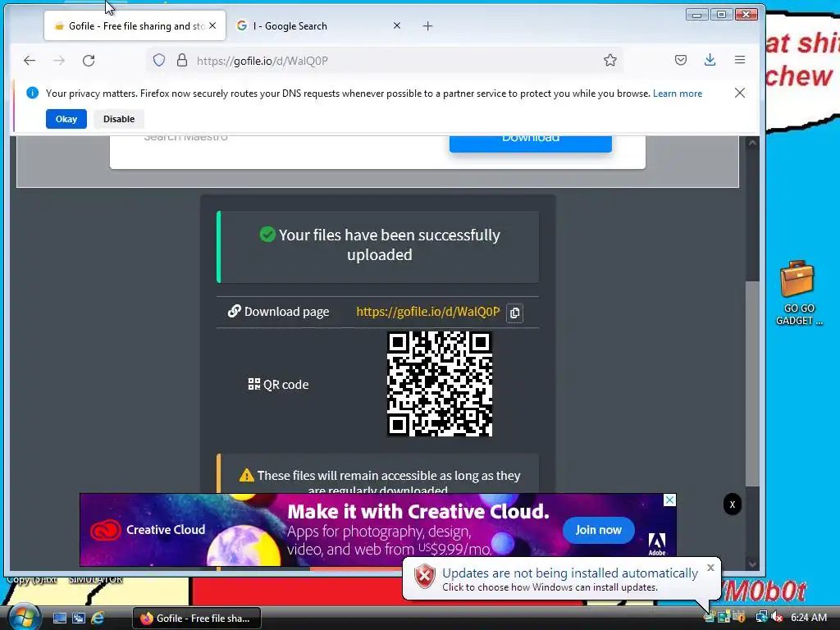Reload the Gofile page

point(89,61)
